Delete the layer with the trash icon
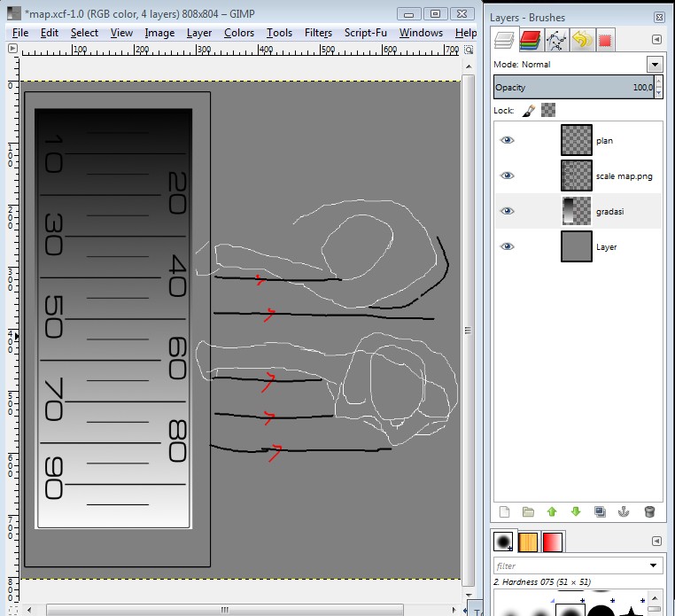 click(x=648, y=511)
